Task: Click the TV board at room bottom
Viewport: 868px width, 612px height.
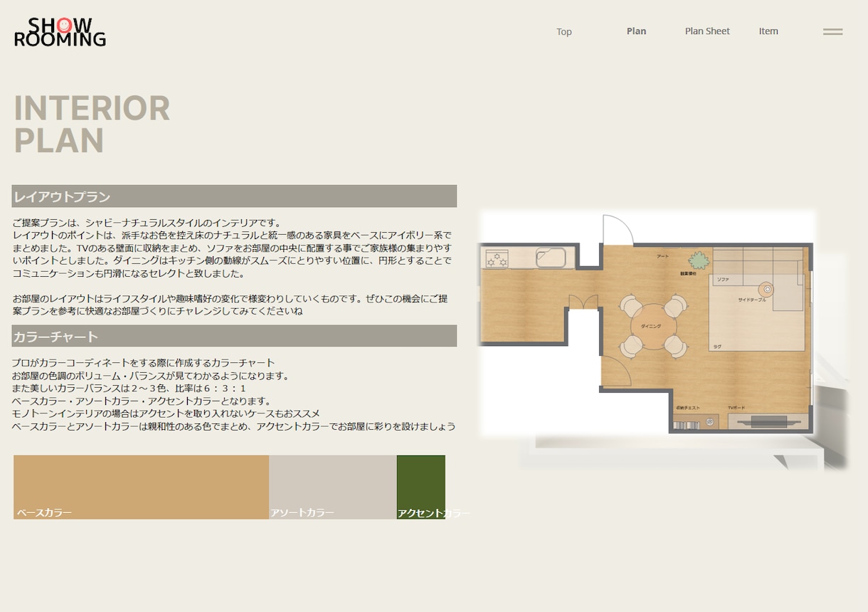Action: [768, 421]
